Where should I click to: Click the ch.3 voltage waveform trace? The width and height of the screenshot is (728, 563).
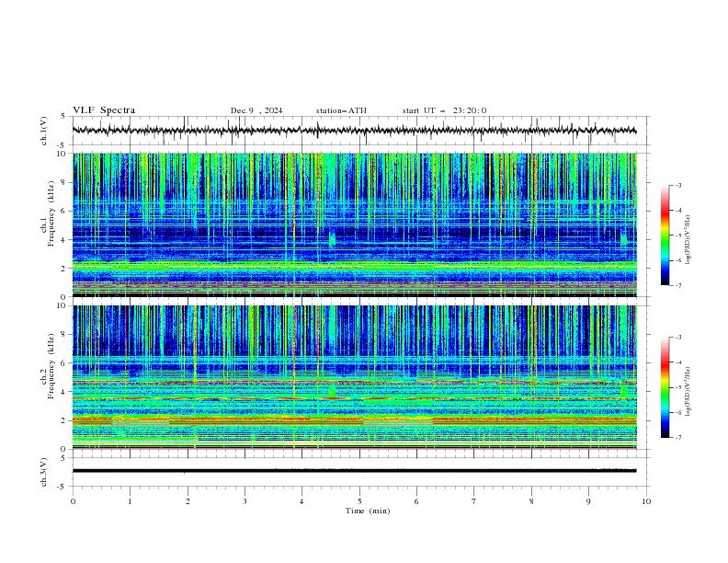[354, 471]
